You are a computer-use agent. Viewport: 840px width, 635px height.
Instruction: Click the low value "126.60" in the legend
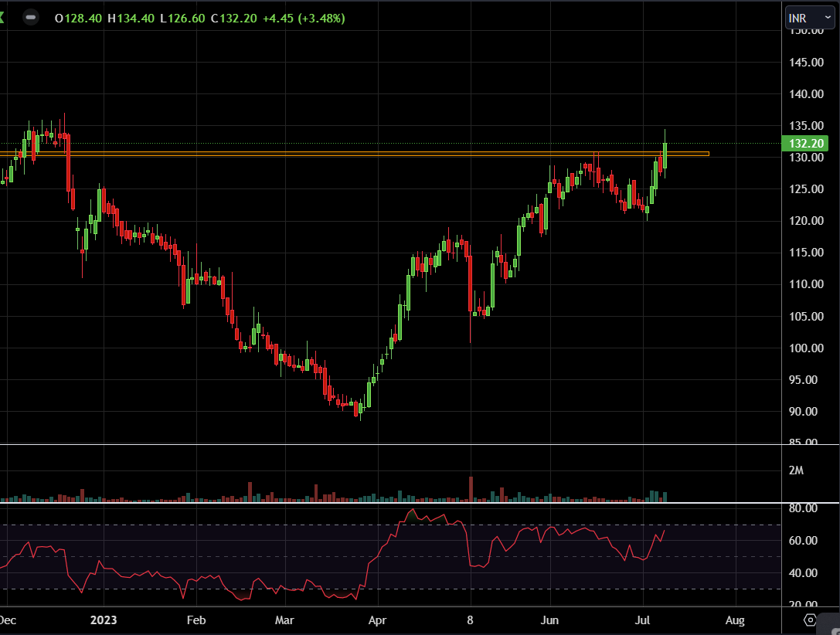tap(186, 19)
